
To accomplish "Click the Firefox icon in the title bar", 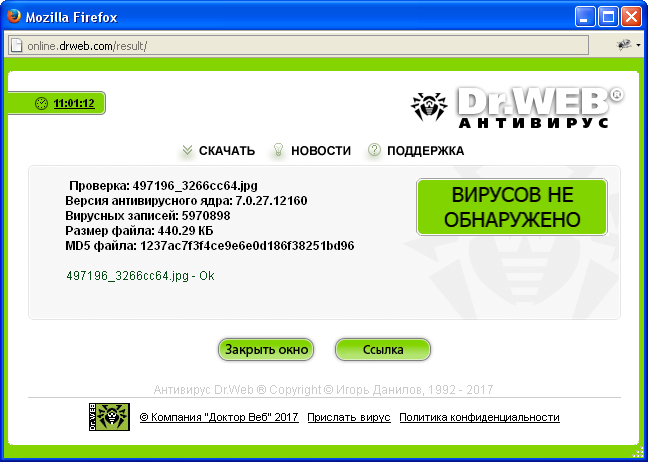I will click(13, 16).
